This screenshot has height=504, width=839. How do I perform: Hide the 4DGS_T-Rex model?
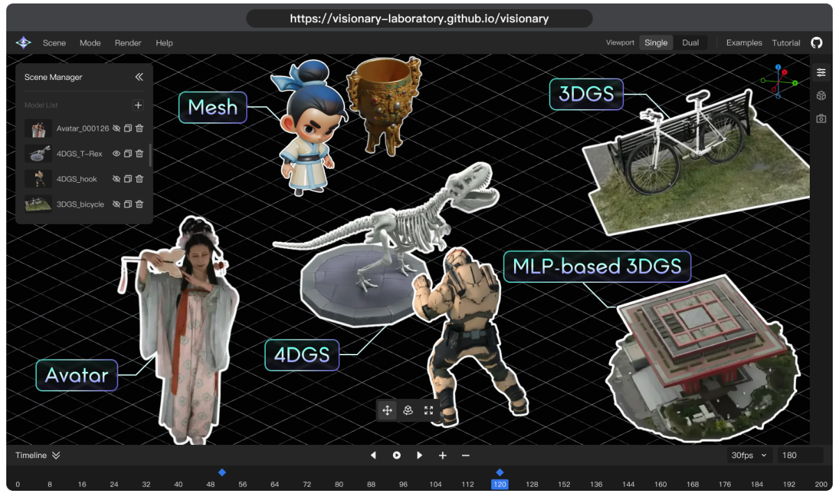coord(115,154)
